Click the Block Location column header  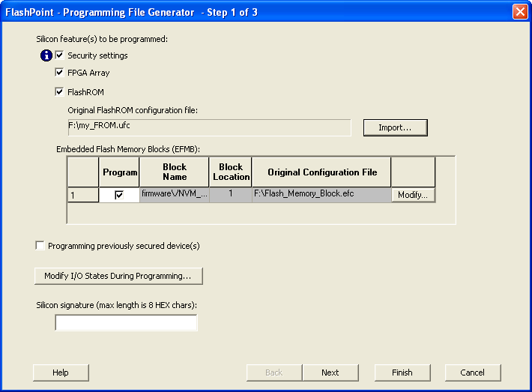[x=231, y=172]
